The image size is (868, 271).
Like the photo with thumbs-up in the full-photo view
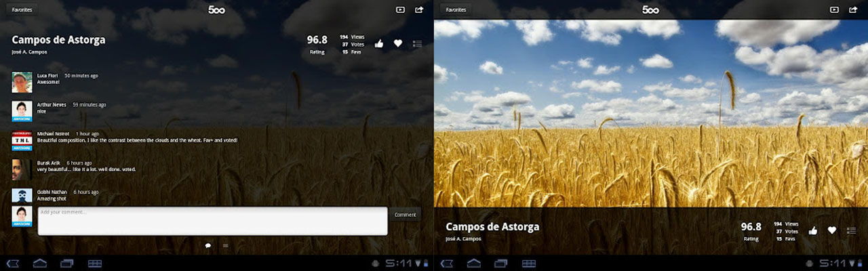(813, 230)
